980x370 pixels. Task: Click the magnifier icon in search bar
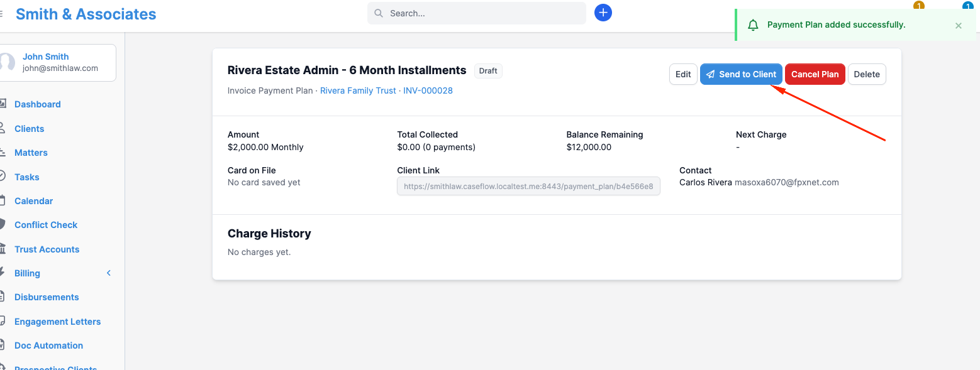[379, 13]
